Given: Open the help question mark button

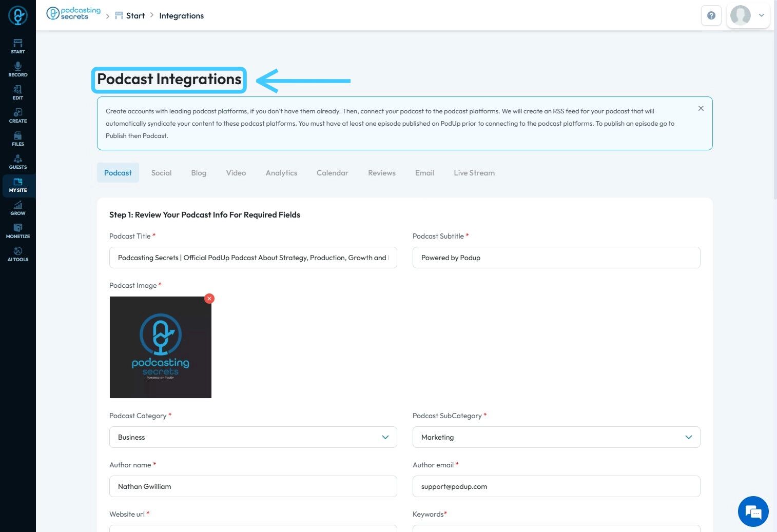Looking at the screenshot, I should (711, 15).
